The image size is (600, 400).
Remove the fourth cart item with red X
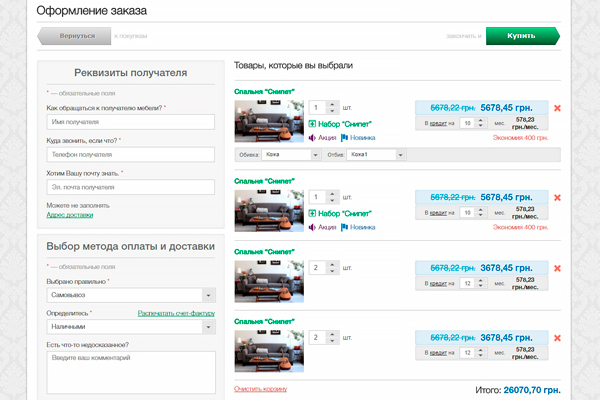557,338
